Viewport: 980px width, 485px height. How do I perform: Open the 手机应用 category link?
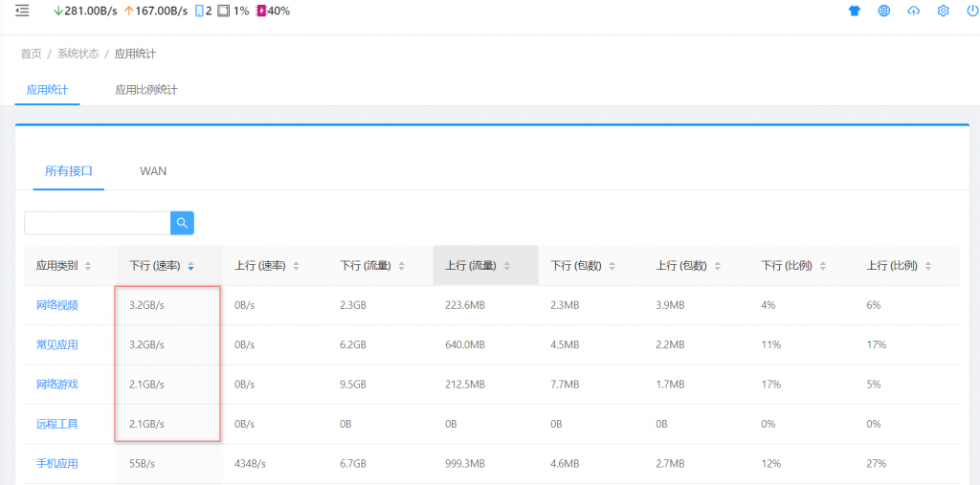tap(56, 463)
